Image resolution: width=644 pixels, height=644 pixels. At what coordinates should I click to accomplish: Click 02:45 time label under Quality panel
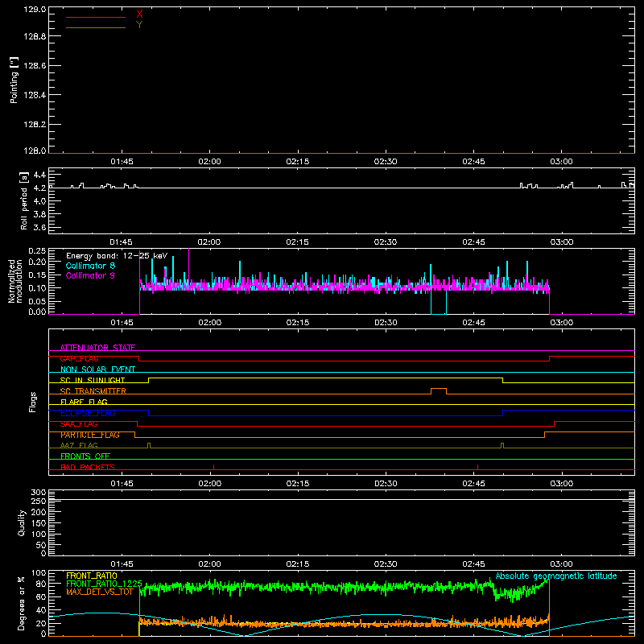point(473,564)
